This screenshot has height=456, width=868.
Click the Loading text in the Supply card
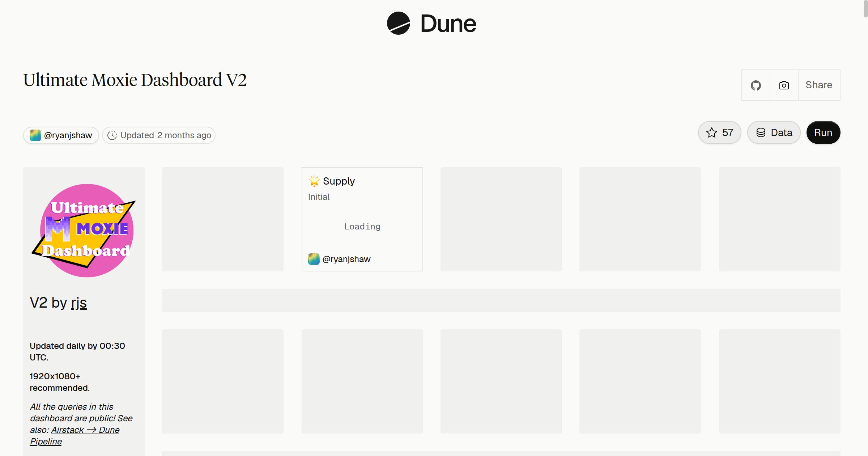pyautogui.click(x=362, y=227)
